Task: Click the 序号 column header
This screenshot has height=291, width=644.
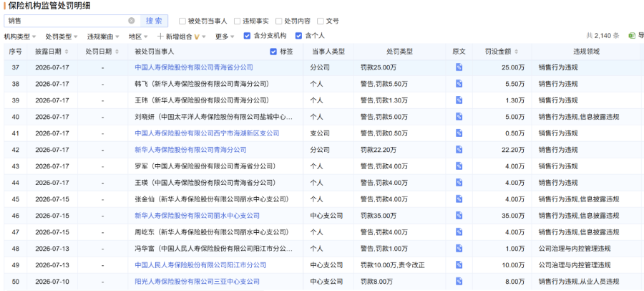Action: (x=15, y=52)
